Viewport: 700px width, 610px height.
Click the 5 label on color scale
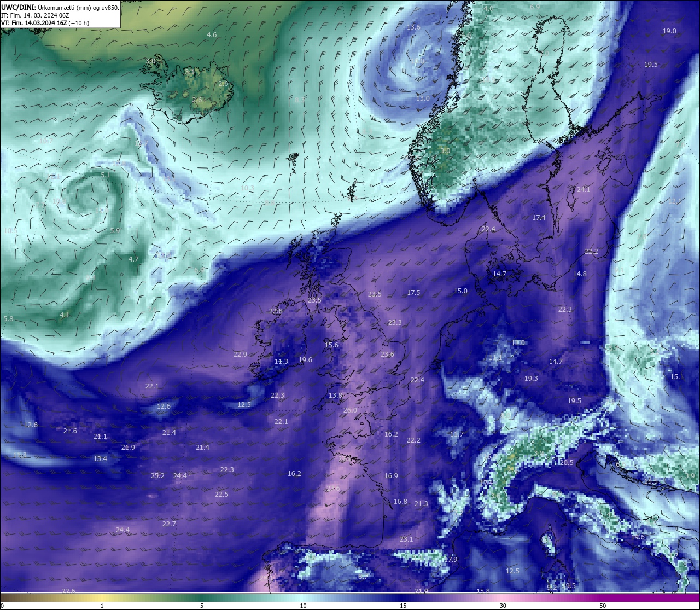pyautogui.click(x=202, y=606)
